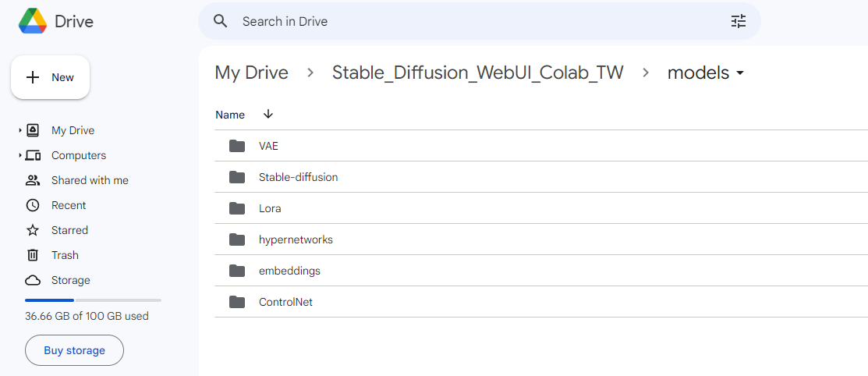The image size is (868, 376).
Task: Go to Stable_Diffusion_WebUI_Colab_TW breadcrumb
Action: point(478,73)
